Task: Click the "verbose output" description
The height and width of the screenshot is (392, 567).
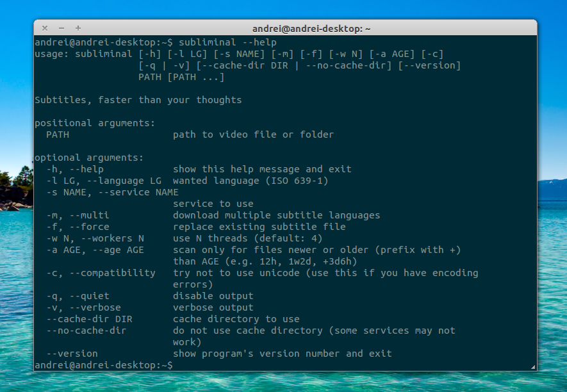Action: [x=213, y=307]
